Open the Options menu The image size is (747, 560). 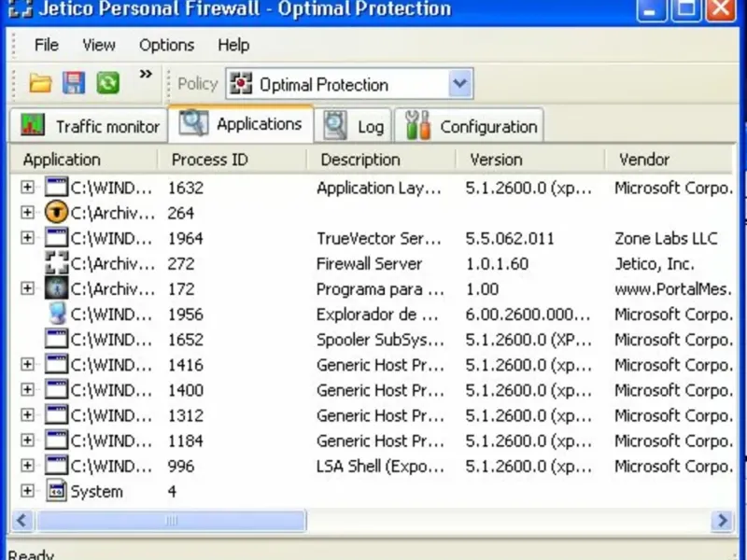click(167, 45)
